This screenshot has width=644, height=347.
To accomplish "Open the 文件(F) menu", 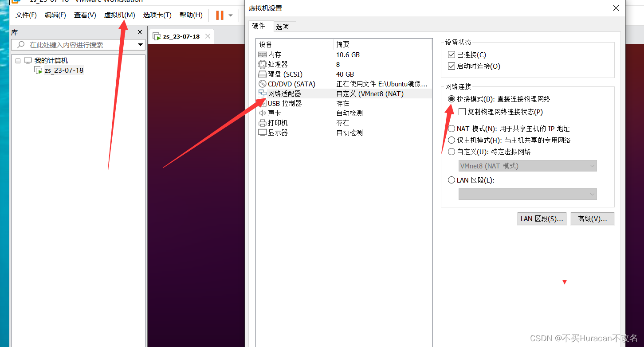I will [26, 15].
